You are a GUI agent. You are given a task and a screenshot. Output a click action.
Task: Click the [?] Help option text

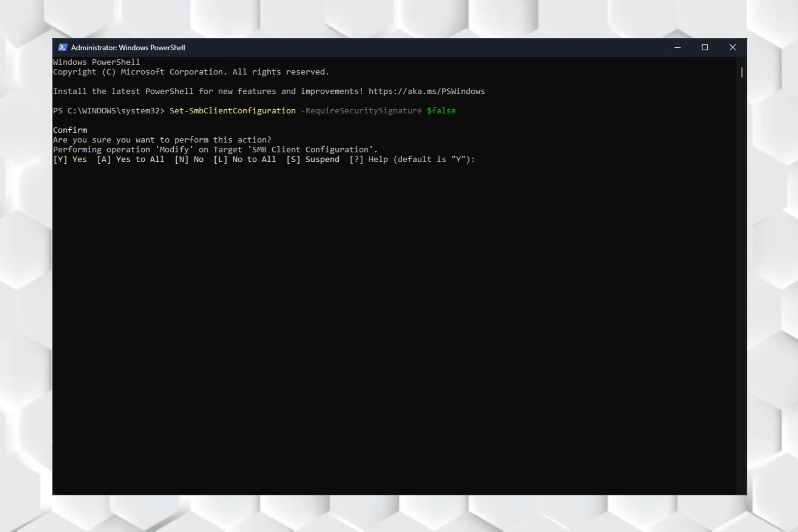368,160
